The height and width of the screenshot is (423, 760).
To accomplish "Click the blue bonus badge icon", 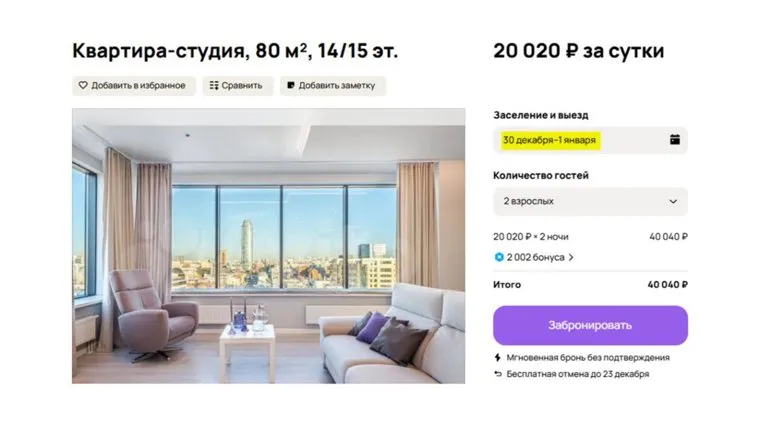I will pos(499,257).
